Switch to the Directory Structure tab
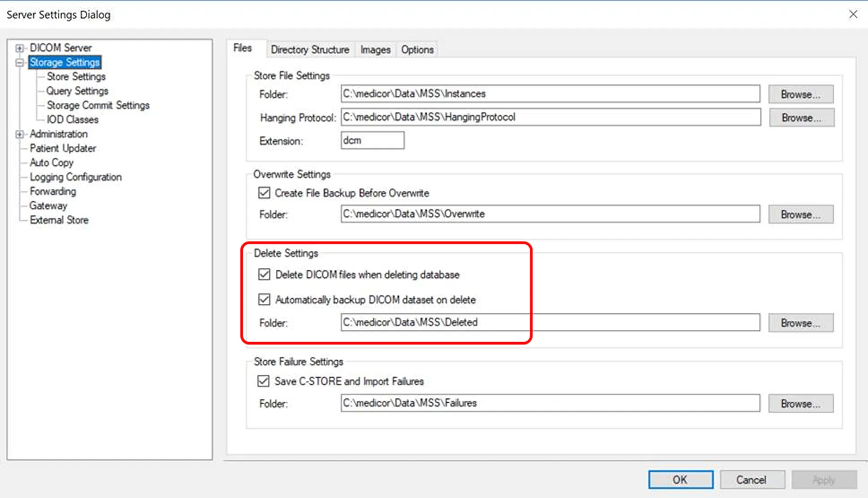868x498 pixels. pyautogui.click(x=310, y=50)
